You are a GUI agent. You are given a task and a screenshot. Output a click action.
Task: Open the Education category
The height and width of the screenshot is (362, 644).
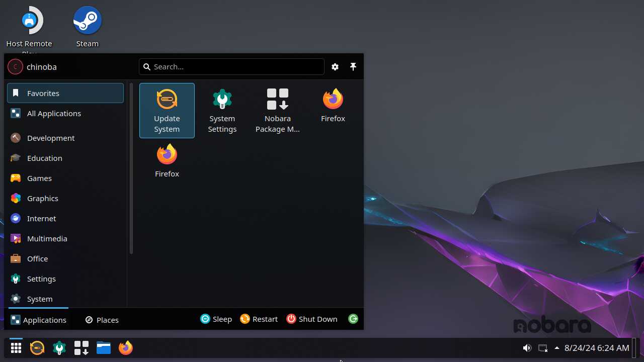[x=65, y=158]
